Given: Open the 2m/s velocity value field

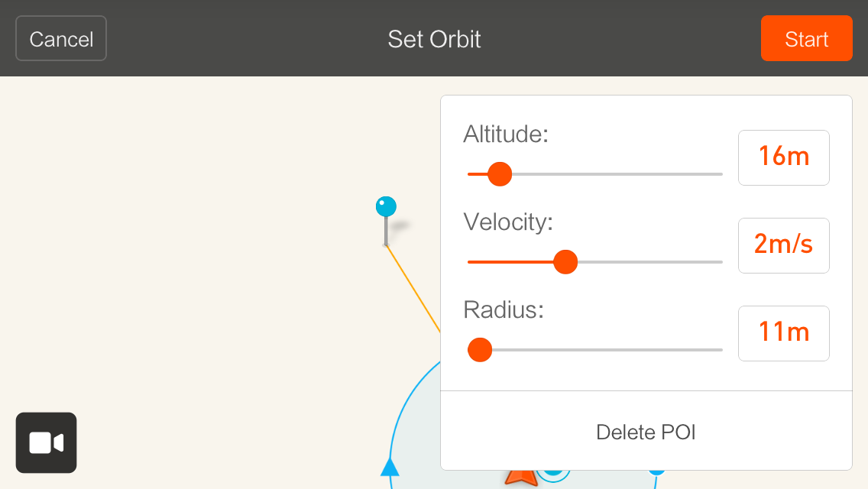Looking at the screenshot, I should pyautogui.click(x=784, y=245).
